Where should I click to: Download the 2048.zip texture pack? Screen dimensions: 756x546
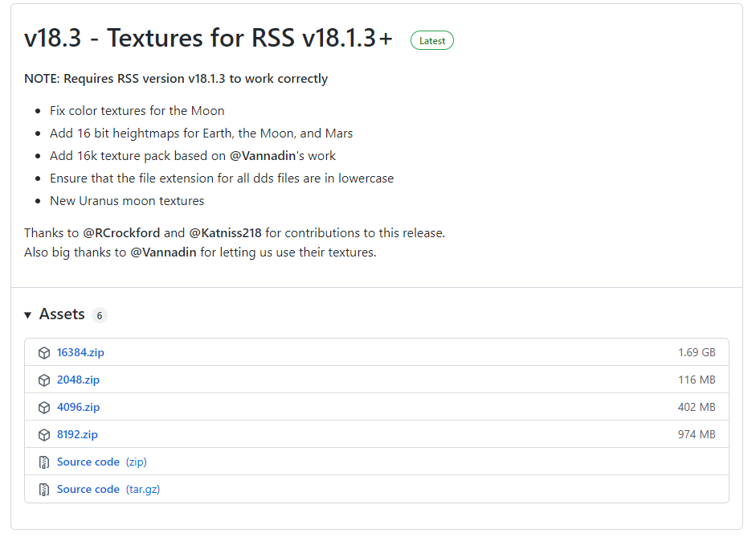point(78,380)
